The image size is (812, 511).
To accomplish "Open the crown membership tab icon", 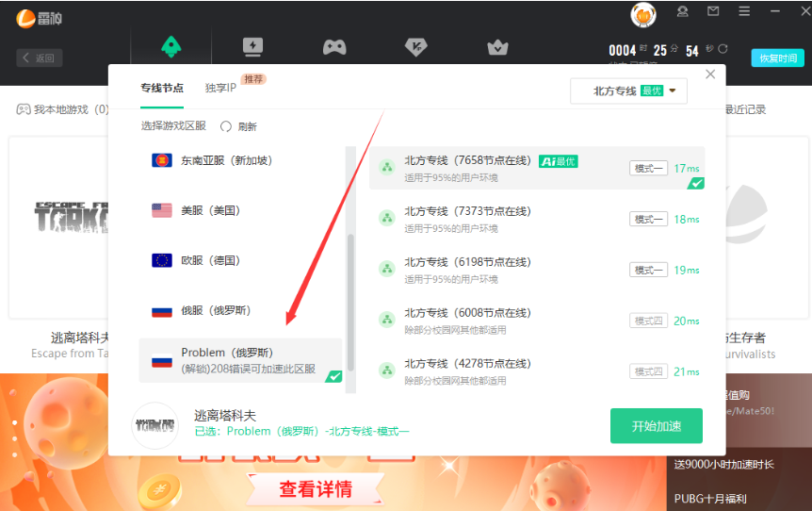I will (497, 48).
